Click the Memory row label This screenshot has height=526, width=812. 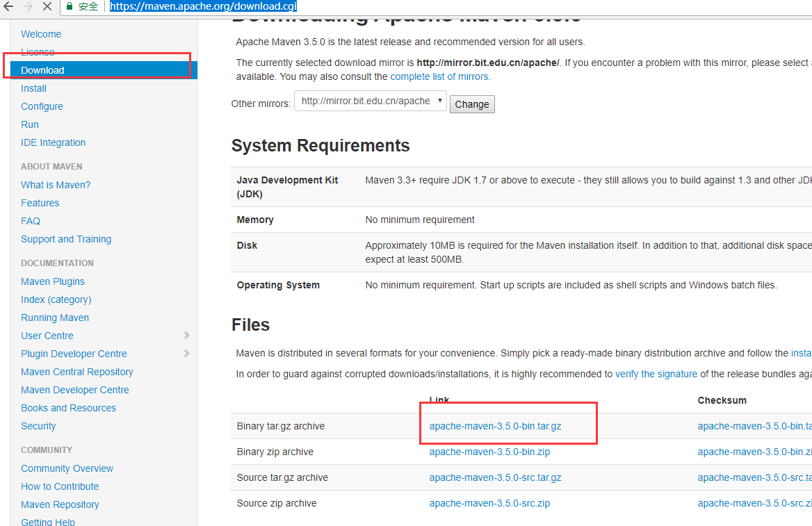(x=254, y=220)
